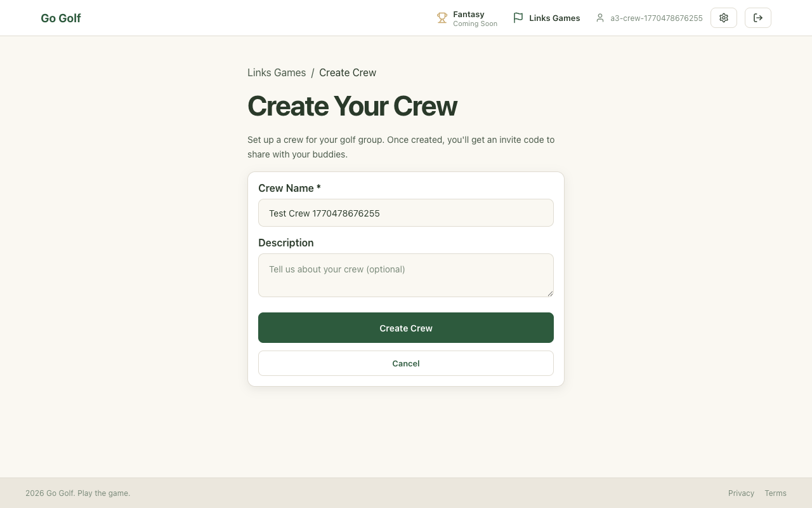This screenshot has width=812, height=508.
Task: Navigate to Links Games breadcrumb
Action: 277,72
